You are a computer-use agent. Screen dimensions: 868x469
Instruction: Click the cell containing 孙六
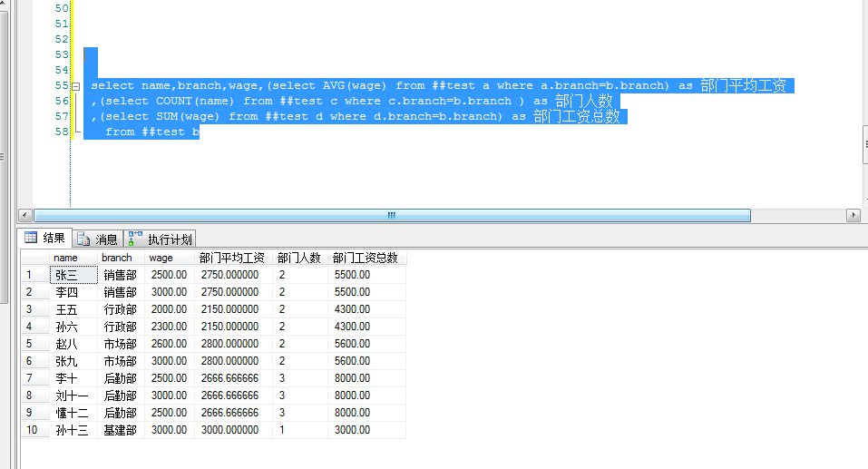[73, 327]
